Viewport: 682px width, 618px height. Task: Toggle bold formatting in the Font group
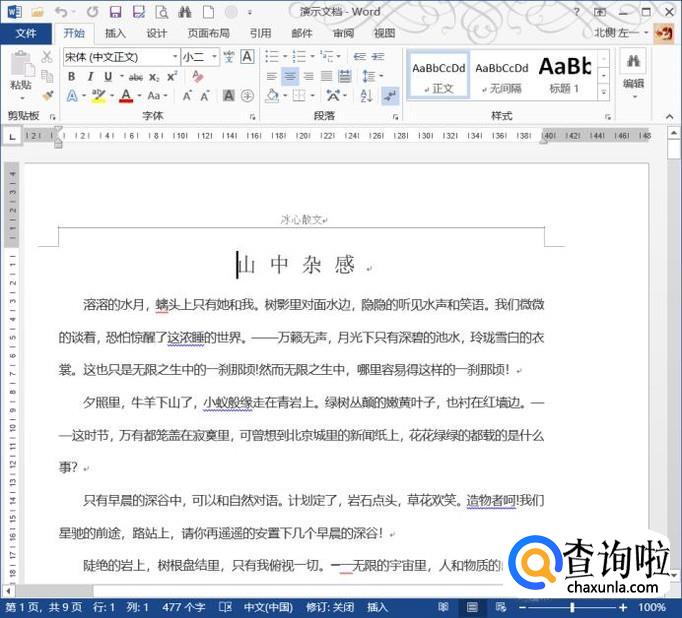coord(73,77)
